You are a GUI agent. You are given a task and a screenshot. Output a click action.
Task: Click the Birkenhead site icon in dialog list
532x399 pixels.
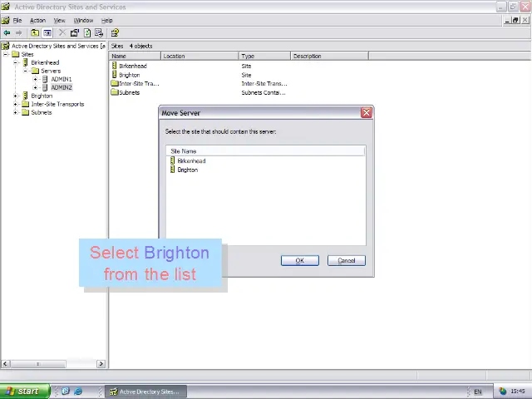click(172, 160)
